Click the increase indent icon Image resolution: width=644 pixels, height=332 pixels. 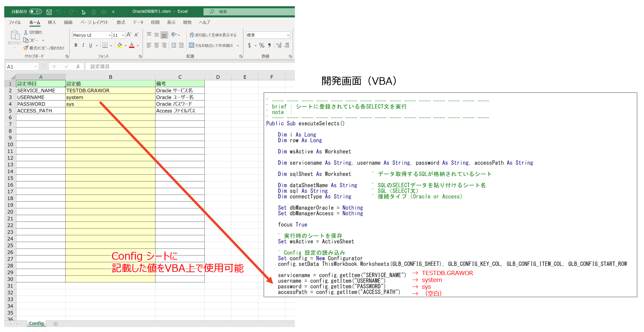tap(181, 45)
